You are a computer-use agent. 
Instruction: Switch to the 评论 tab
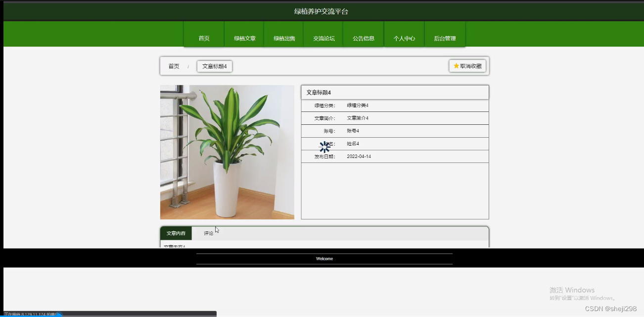click(x=208, y=233)
